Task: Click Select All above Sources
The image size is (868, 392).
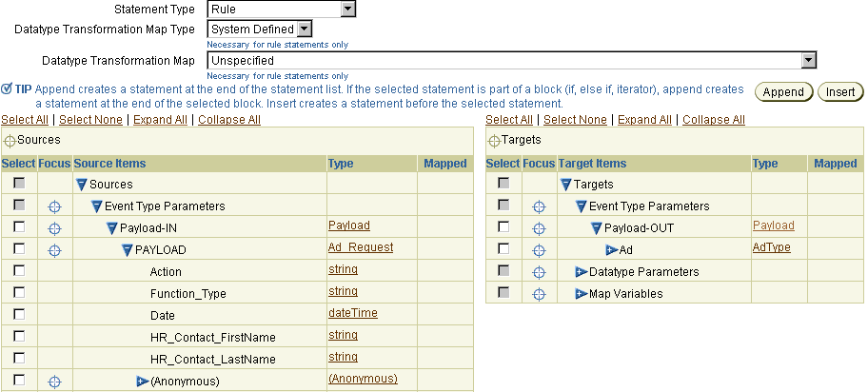Action: point(25,120)
